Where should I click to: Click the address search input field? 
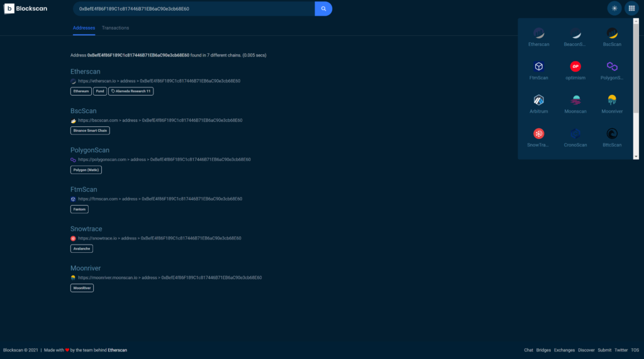pyautogui.click(x=194, y=9)
